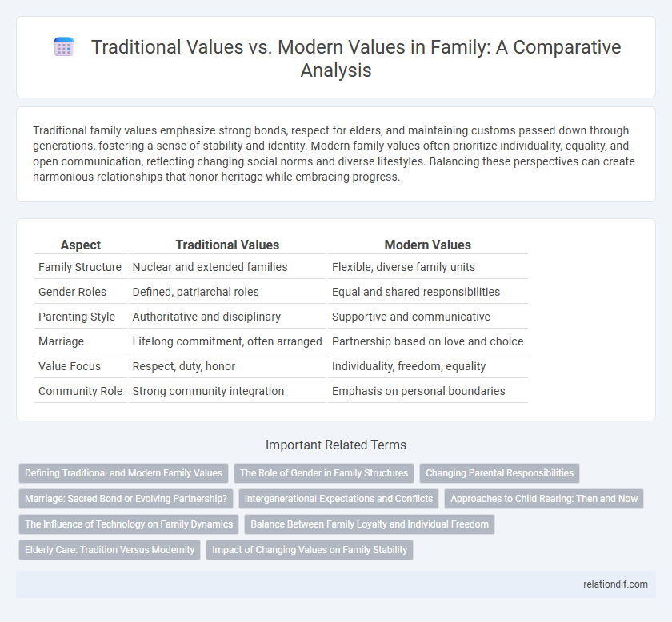The width and height of the screenshot is (672, 622).
Task: Click the 'Traditional Values' column header
Action: [227, 245]
